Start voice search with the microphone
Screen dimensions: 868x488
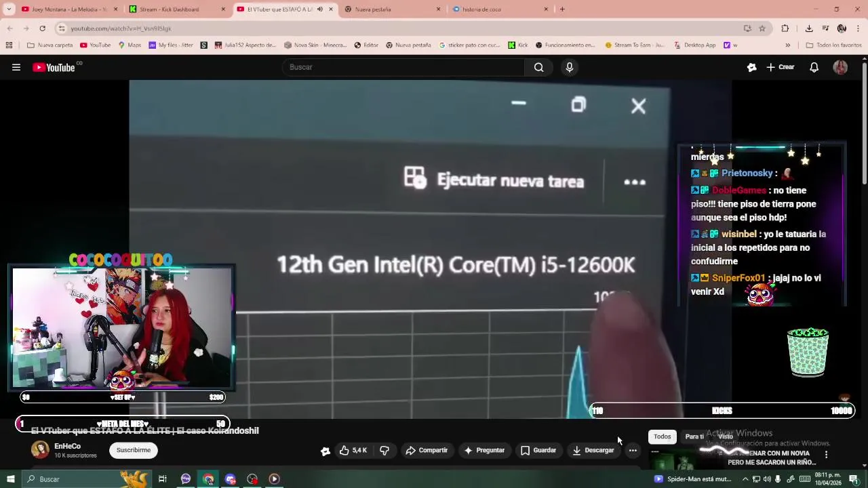tap(570, 67)
